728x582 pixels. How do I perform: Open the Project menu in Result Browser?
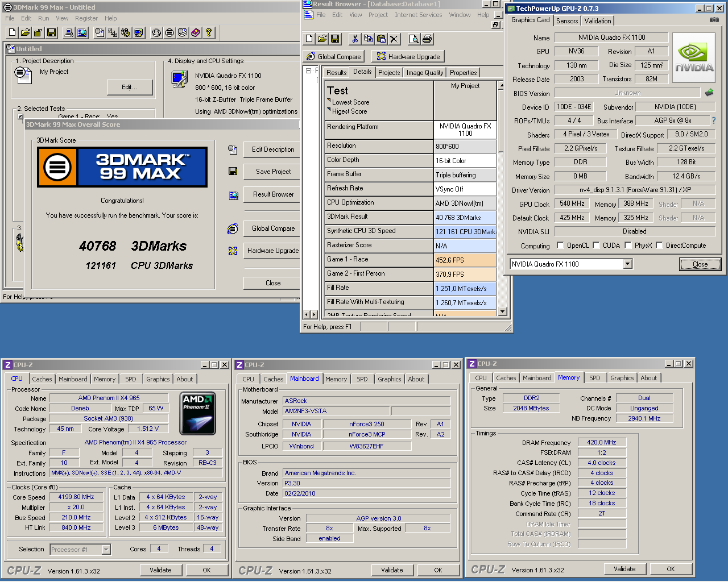click(378, 15)
